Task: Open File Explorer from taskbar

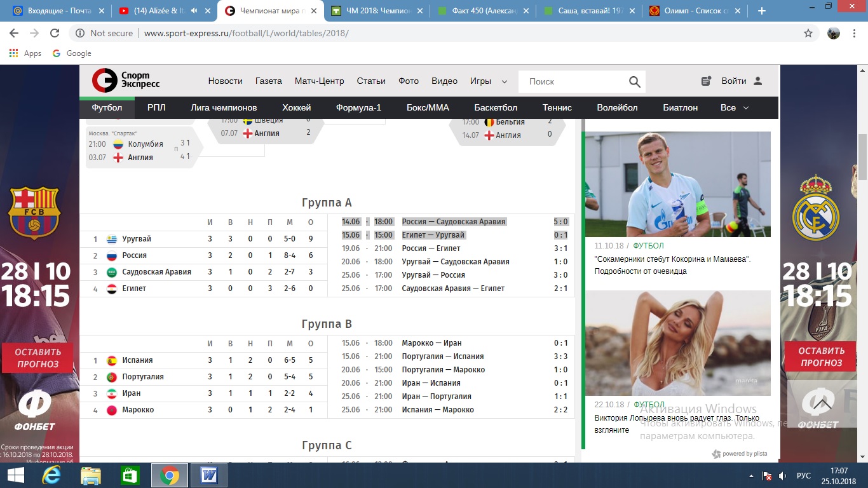Action: click(91, 475)
